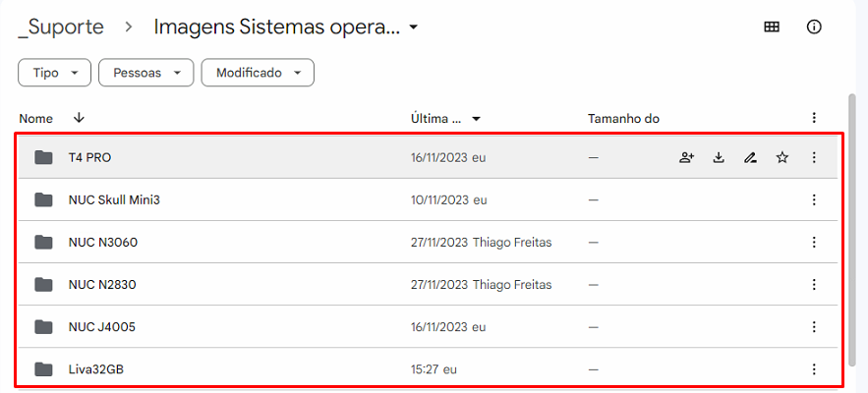Click the NUC J4005 folder icon
Screen dimensions: 868x393
tap(43, 327)
